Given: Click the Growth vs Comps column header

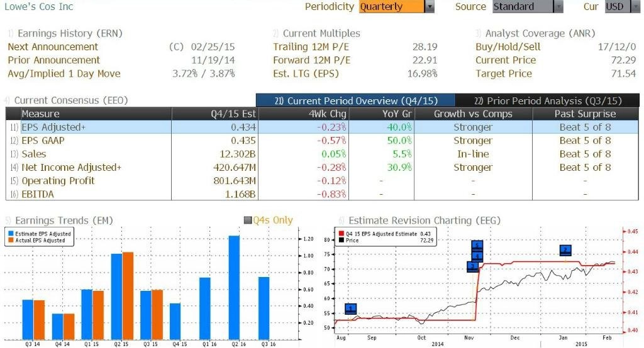Looking at the screenshot, I should pyautogui.click(x=473, y=114).
